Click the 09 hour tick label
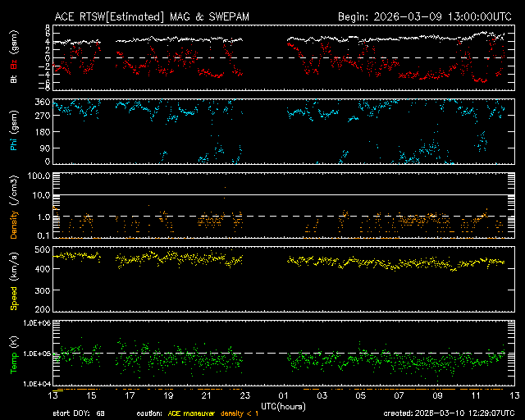Image resolution: width=525 pixels, height=420 pixels. [437, 395]
